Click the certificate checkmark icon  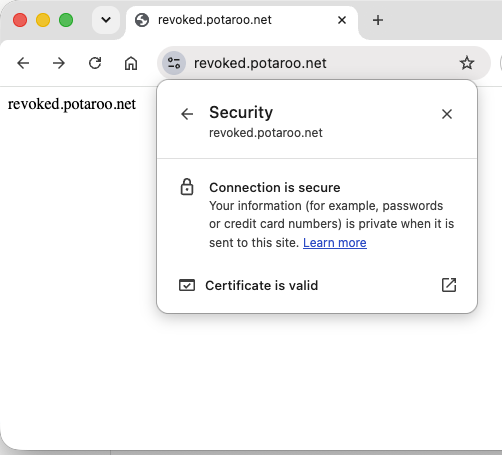[x=187, y=285]
